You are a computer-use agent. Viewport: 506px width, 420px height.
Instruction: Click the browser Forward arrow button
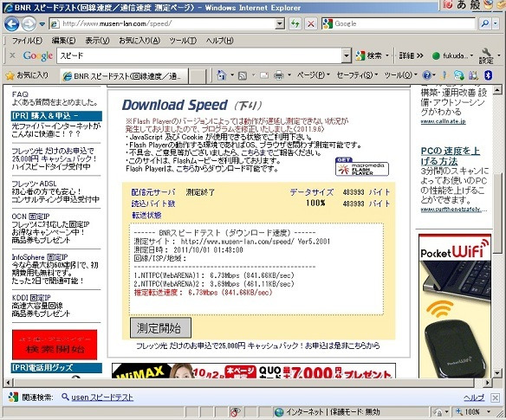pos(29,24)
